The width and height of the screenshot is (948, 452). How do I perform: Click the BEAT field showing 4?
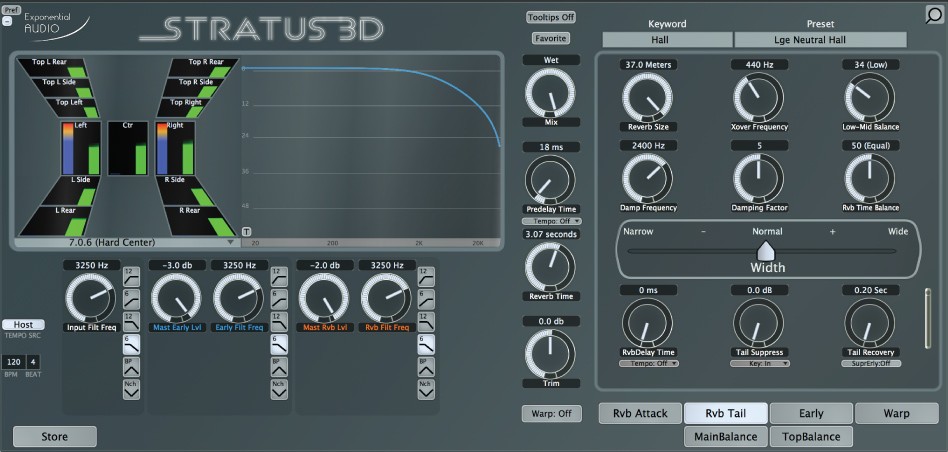point(33,362)
